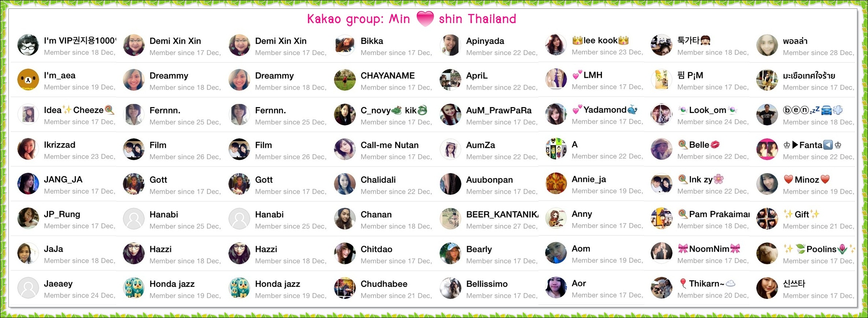The height and width of the screenshot is (318, 868).
Task: Select the NoomNim member name
Action: 709,249
